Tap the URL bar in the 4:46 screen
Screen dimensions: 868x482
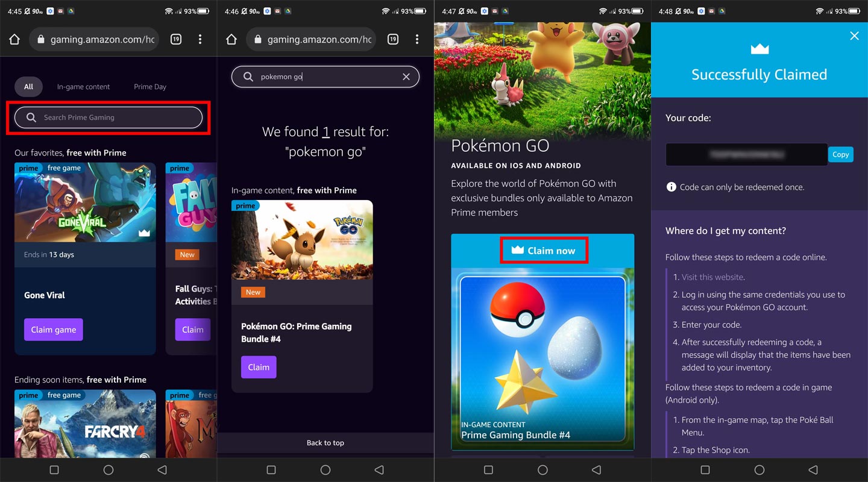coord(311,39)
